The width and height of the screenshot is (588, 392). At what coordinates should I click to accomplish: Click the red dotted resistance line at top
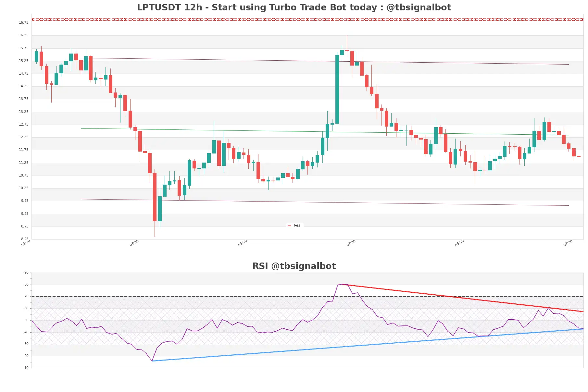coord(307,19)
